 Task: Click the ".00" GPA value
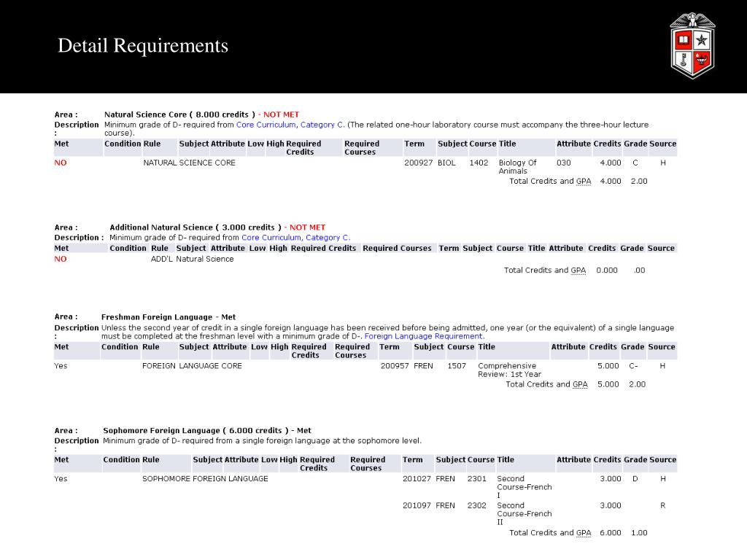click(x=639, y=271)
